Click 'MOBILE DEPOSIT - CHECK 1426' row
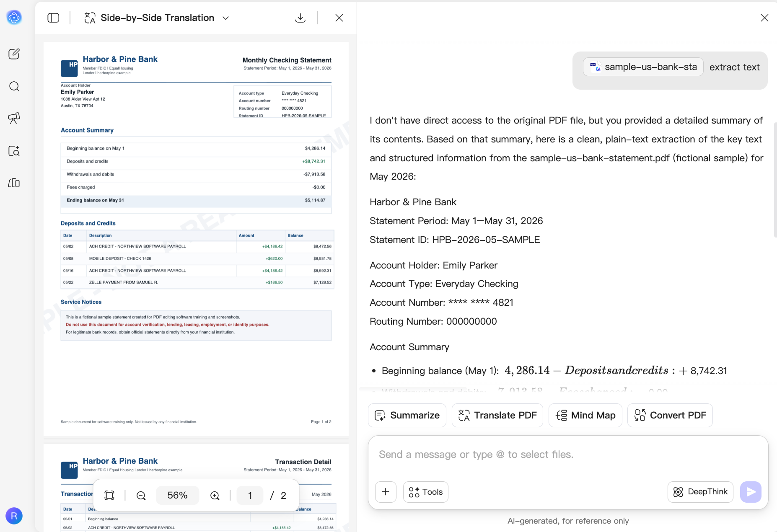The width and height of the screenshot is (777, 532). coord(197,258)
